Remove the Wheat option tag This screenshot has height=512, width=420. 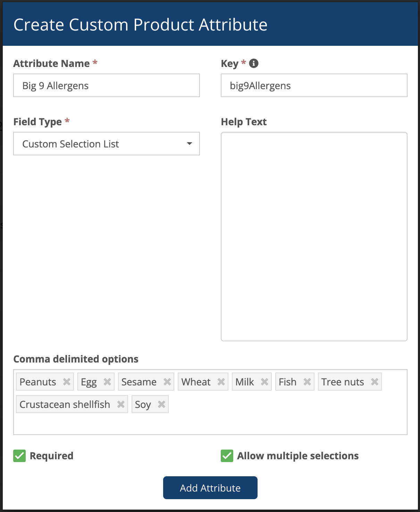(221, 382)
